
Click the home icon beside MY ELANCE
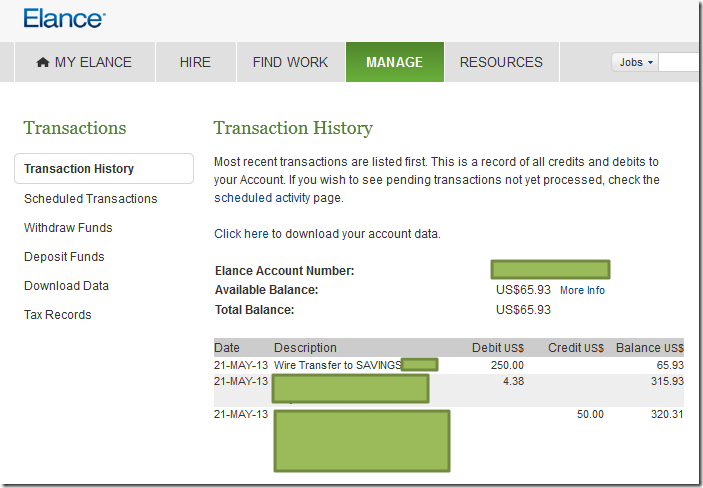[x=43, y=62]
